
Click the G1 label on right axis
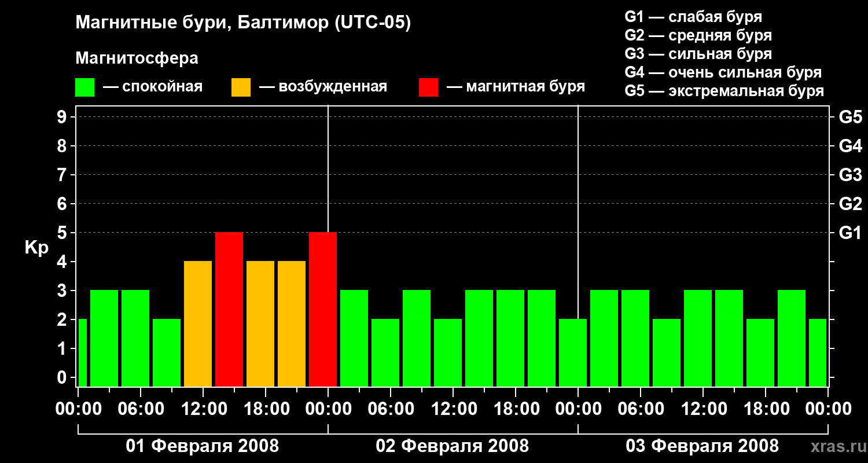pos(850,233)
